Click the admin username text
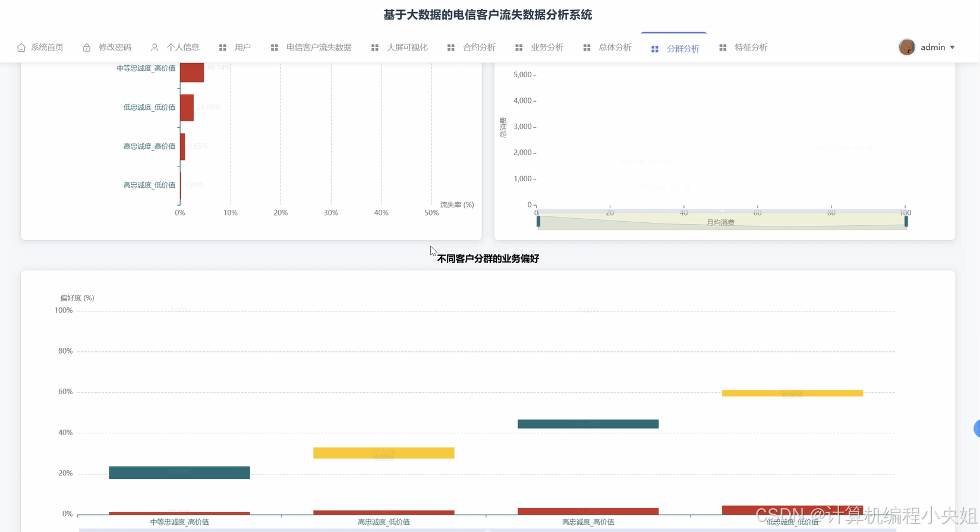The height and width of the screenshot is (532, 980). point(932,48)
